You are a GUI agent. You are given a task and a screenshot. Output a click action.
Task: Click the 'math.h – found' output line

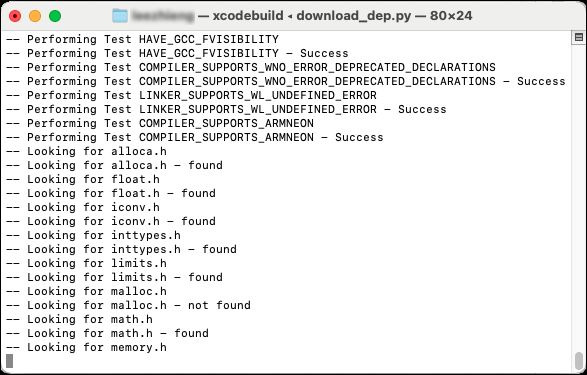[107, 333]
